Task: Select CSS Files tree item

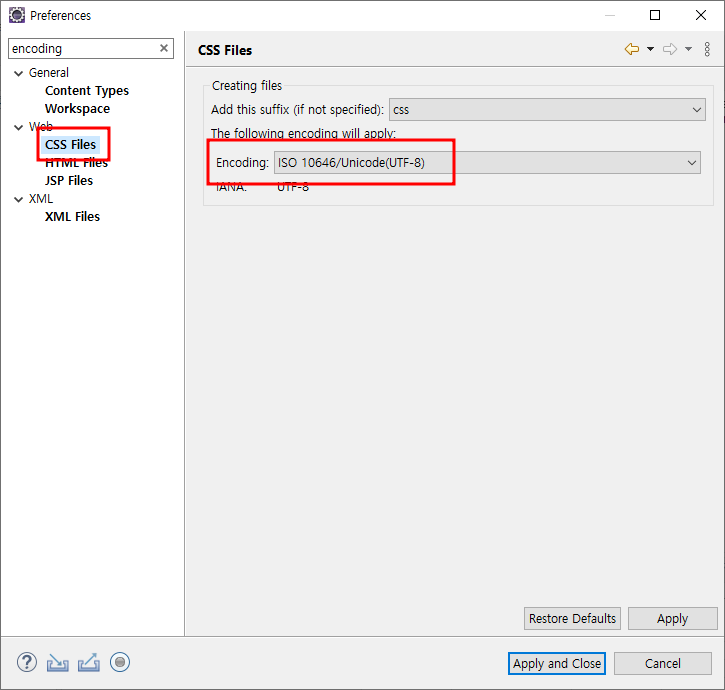Action: click(70, 145)
